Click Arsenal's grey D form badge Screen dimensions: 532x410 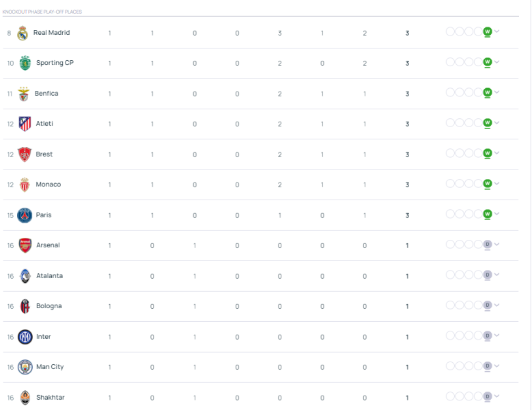[x=488, y=244]
